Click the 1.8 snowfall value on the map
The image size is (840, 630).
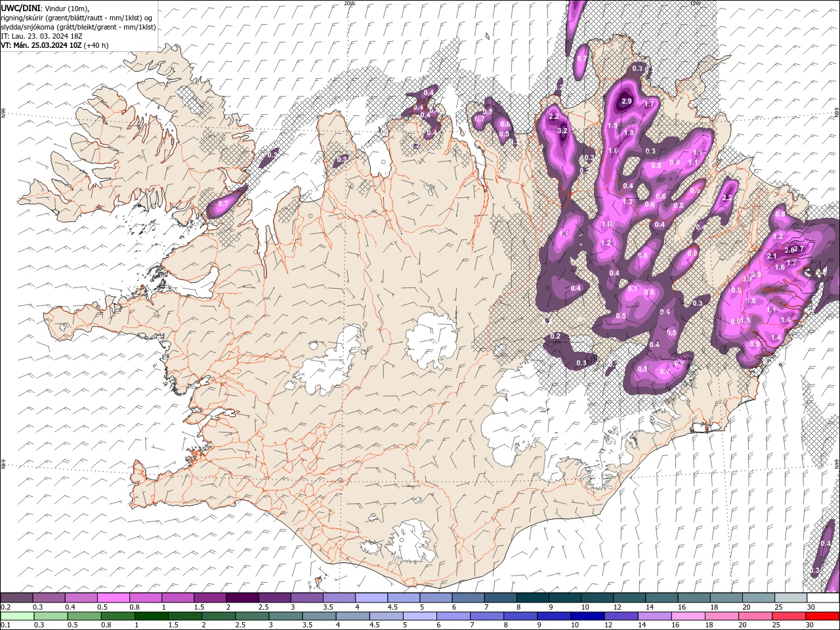tap(629, 133)
